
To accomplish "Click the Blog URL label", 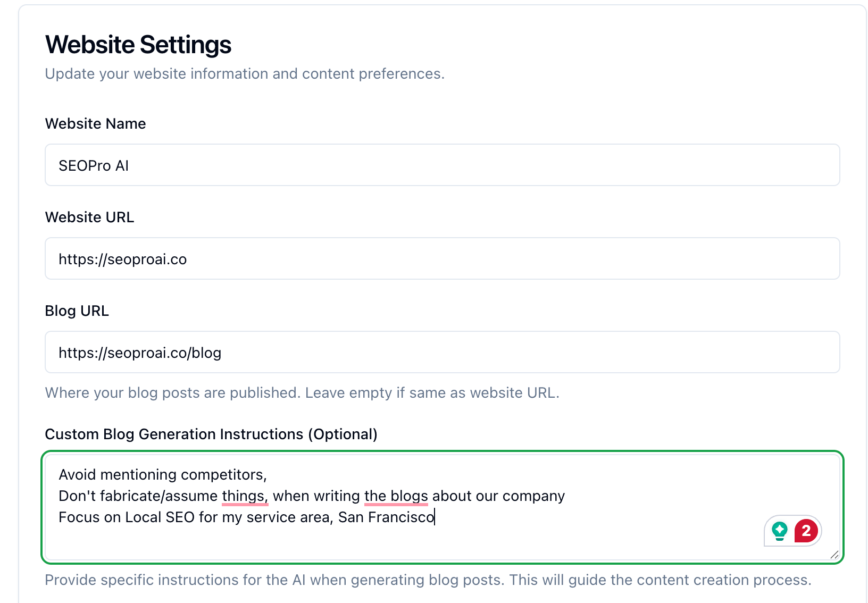I will [77, 311].
